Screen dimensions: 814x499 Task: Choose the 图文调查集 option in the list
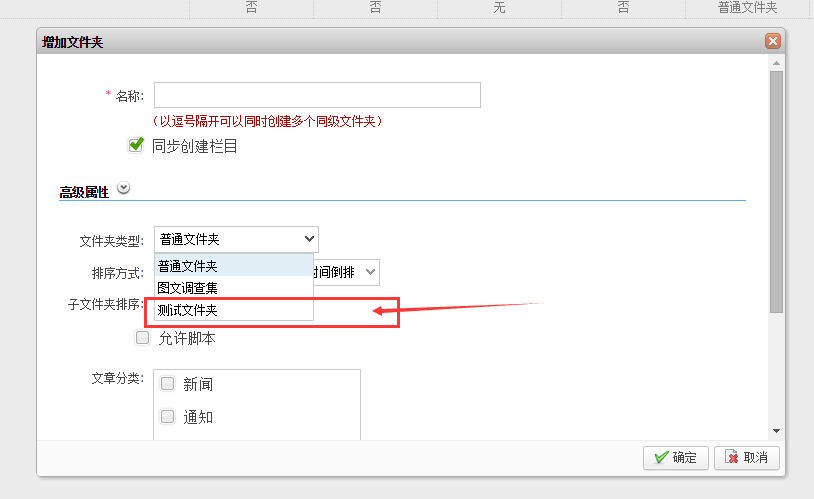point(233,288)
